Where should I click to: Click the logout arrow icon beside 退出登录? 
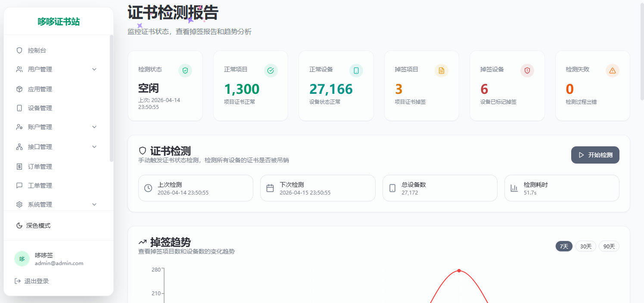(18, 281)
